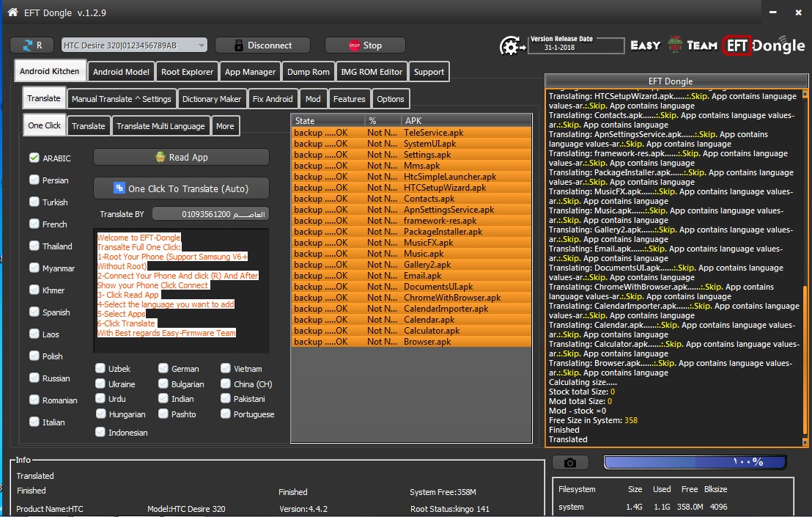Select the TeleService.apk row
Screen dimensions: 812x517
(412, 133)
